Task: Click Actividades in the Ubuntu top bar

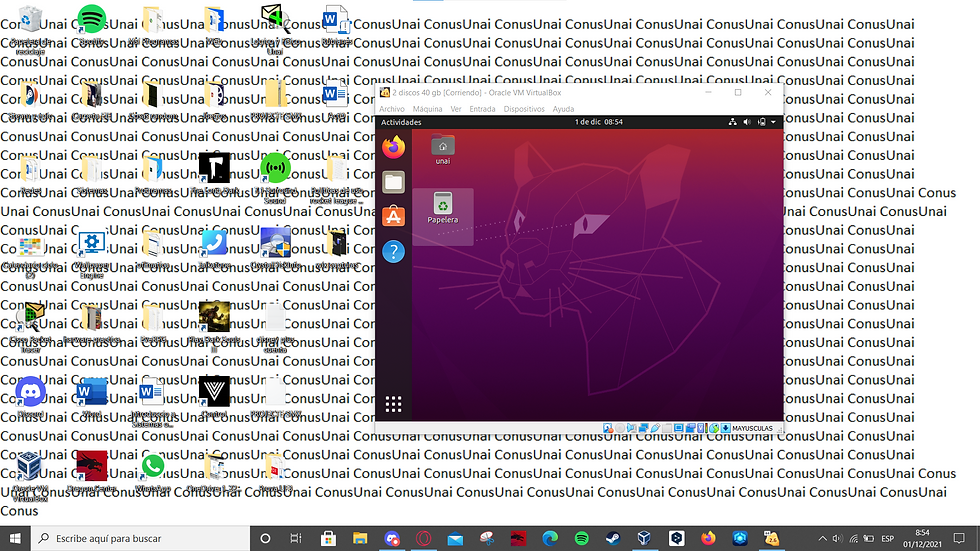Action: [x=401, y=122]
